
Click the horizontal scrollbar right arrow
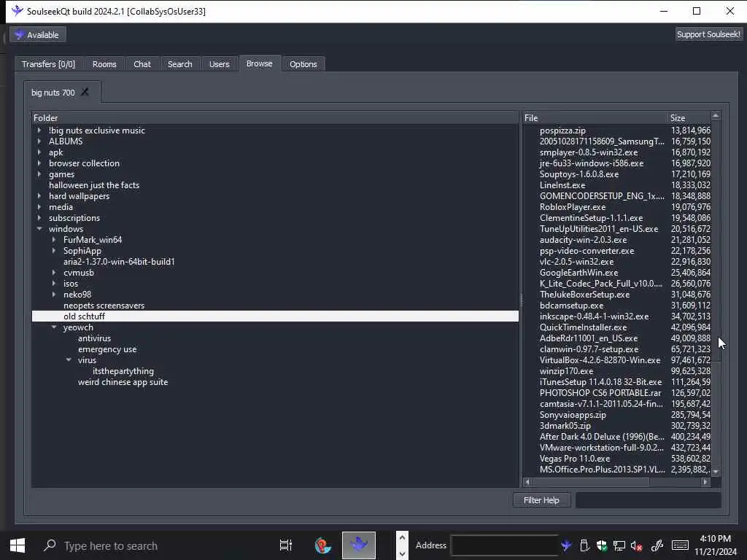[705, 482]
